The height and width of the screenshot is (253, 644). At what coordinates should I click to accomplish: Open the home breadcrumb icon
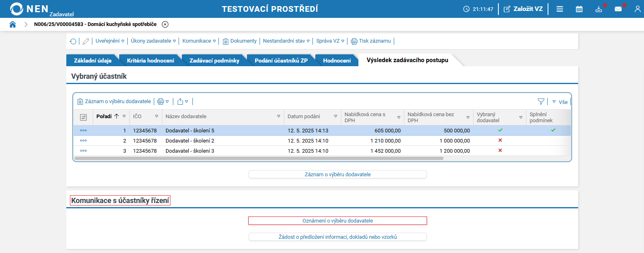coord(13,24)
